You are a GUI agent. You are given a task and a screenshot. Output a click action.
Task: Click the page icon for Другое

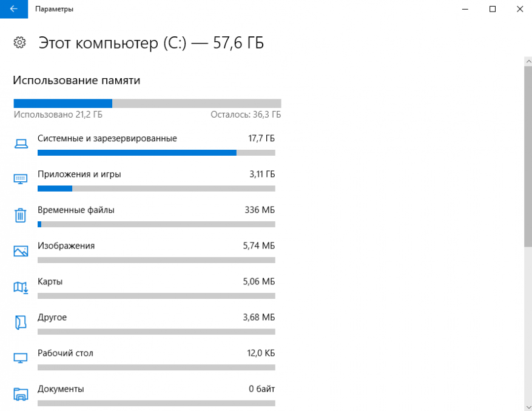coord(21,322)
